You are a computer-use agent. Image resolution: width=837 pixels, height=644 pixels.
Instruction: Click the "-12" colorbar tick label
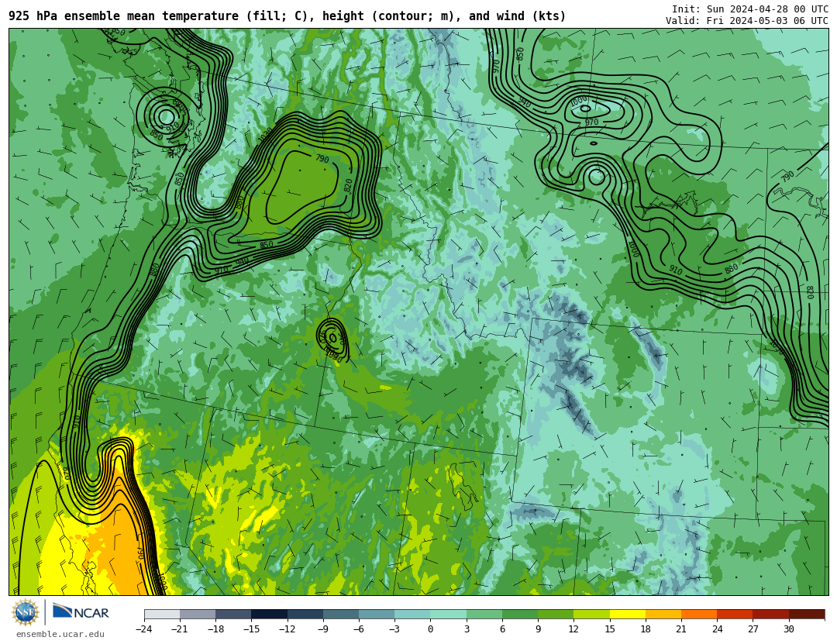tap(287, 629)
